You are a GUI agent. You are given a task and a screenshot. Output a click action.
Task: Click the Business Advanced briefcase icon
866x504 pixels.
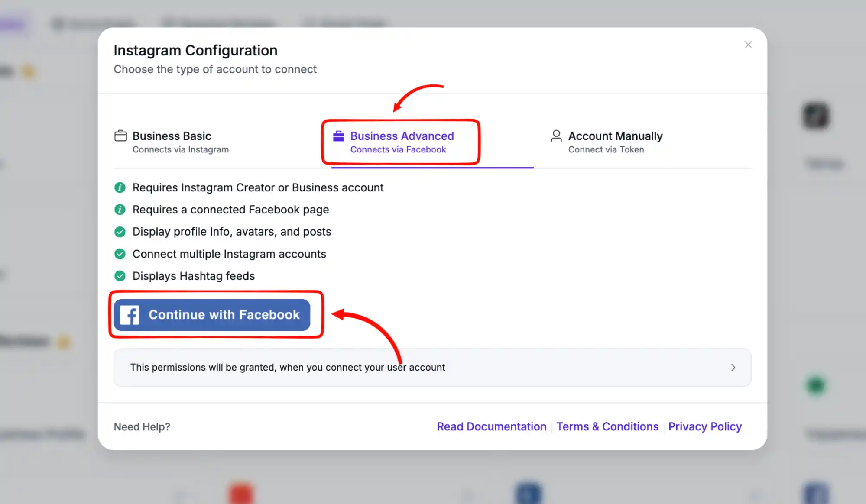[338, 136]
